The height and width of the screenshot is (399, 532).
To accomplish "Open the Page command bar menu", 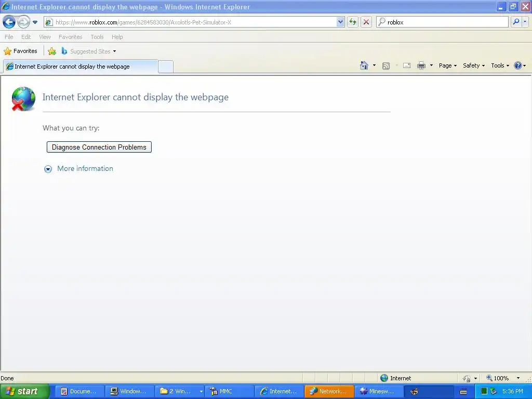I will click(x=447, y=65).
